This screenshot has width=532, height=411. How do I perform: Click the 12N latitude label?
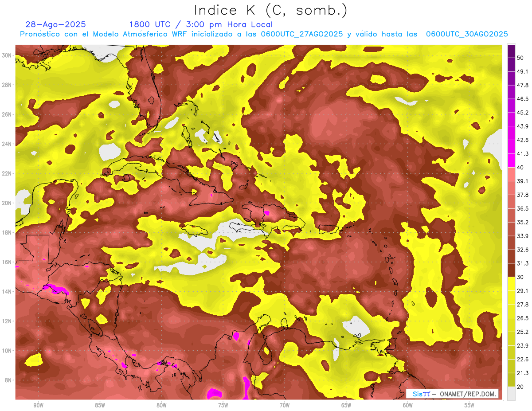pos(6,321)
